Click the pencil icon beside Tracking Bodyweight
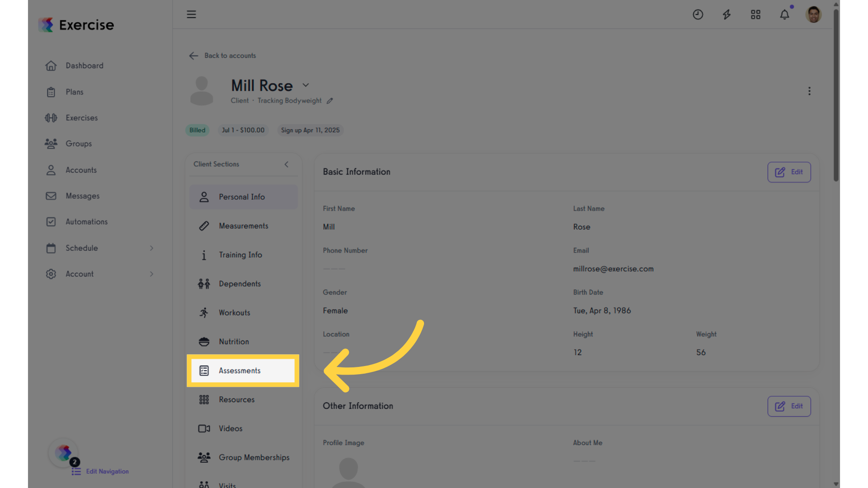 pos(330,101)
